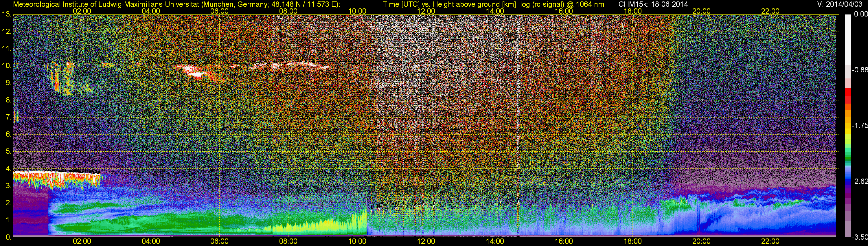
Task: Click the 04:00 label on the bottom time axis
Action: tap(151, 241)
